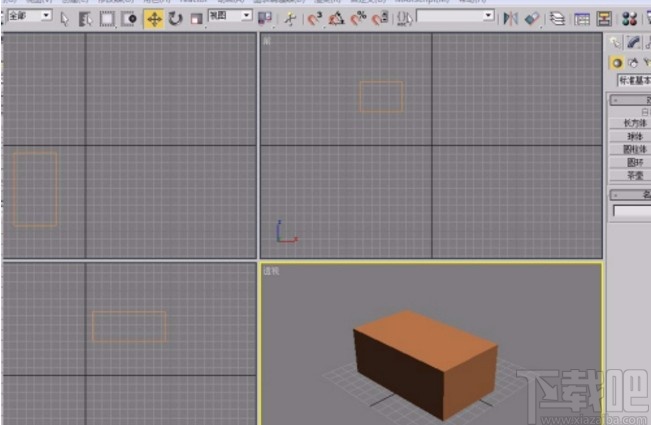Click the Align tool icon

click(532, 19)
